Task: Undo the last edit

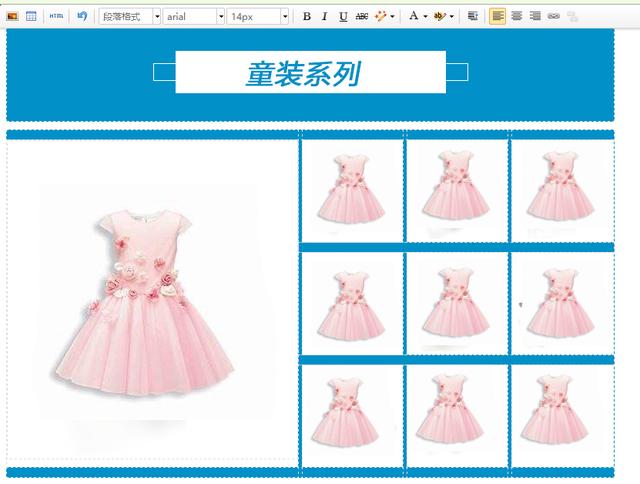Action: [82, 16]
